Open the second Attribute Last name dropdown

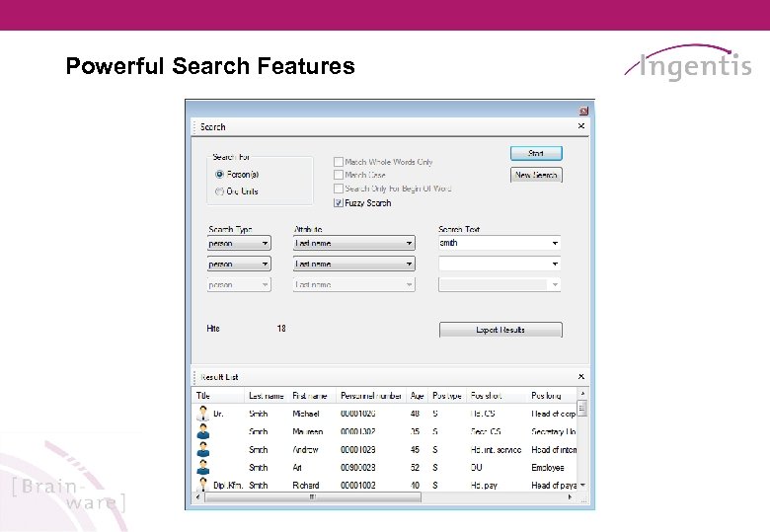tap(354, 265)
